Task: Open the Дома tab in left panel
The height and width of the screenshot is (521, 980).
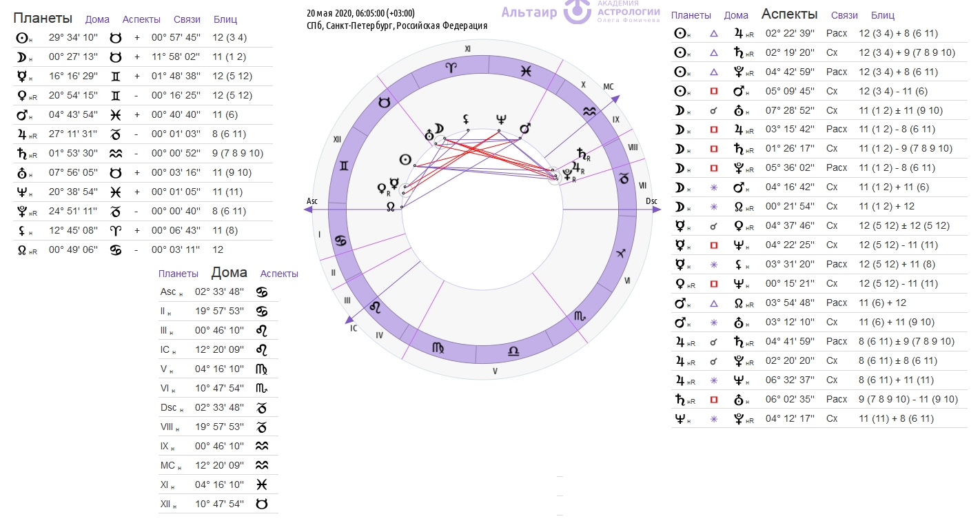Action: [x=97, y=19]
